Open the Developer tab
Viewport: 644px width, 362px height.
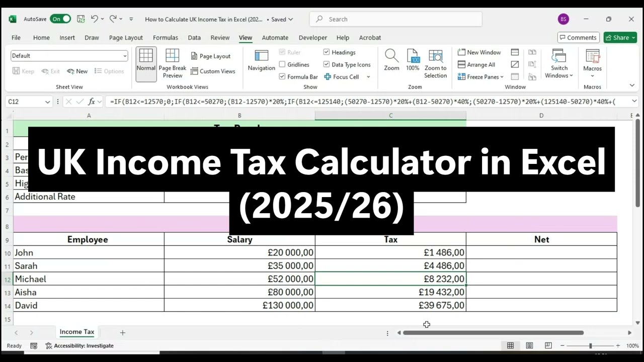coord(313,38)
